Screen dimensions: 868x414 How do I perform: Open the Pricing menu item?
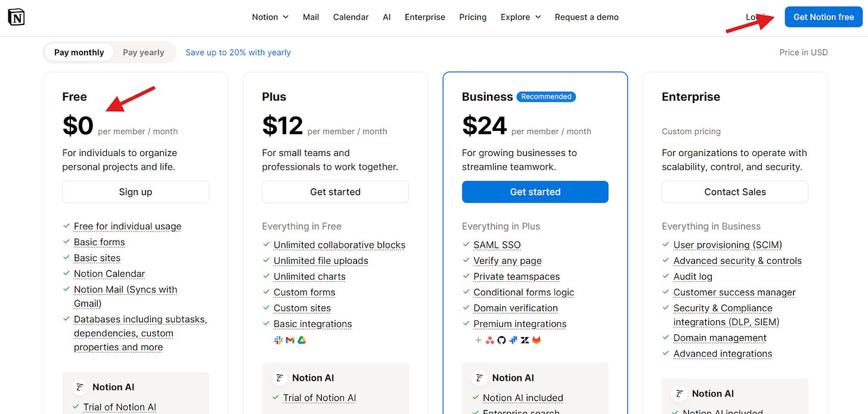473,17
